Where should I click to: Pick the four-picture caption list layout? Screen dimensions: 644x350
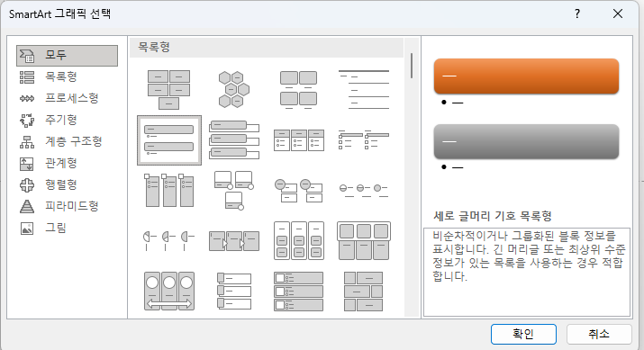(299, 90)
